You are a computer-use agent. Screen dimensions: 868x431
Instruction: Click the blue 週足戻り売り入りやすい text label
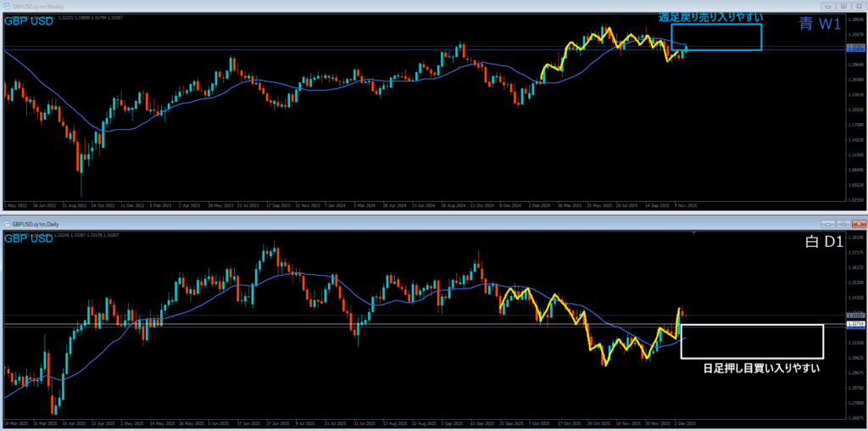(709, 17)
